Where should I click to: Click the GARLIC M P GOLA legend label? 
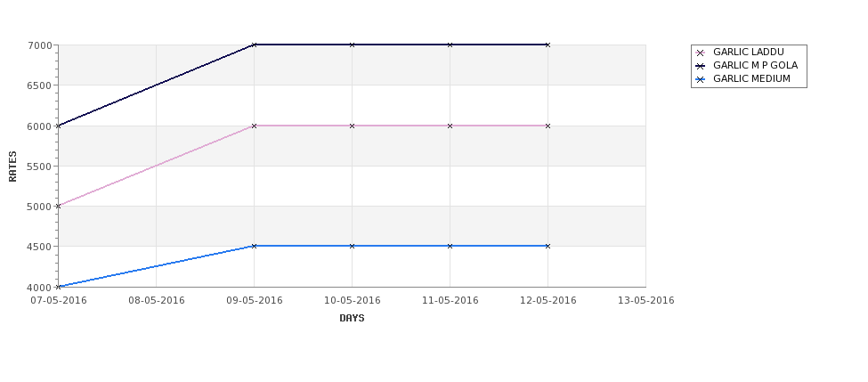click(x=755, y=66)
